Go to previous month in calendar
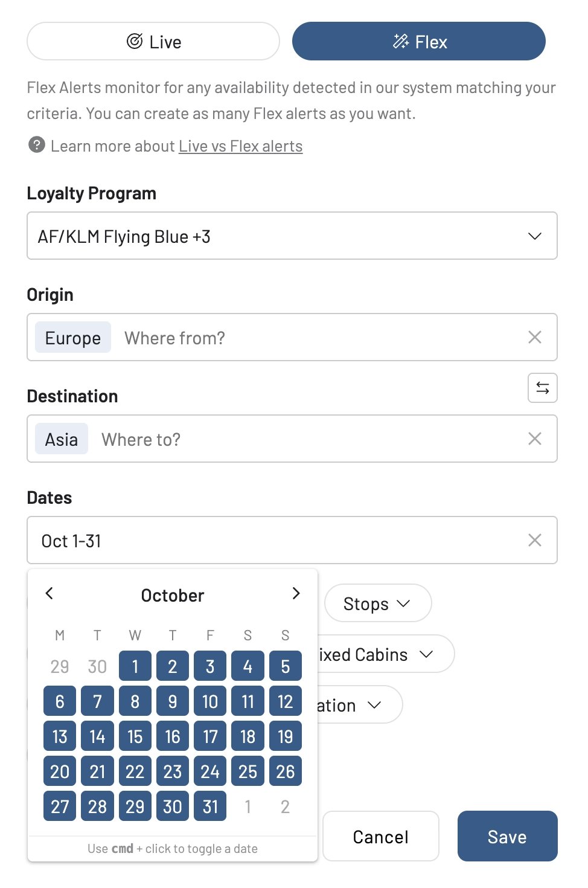Image resolution: width=588 pixels, height=888 pixels. (x=50, y=594)
